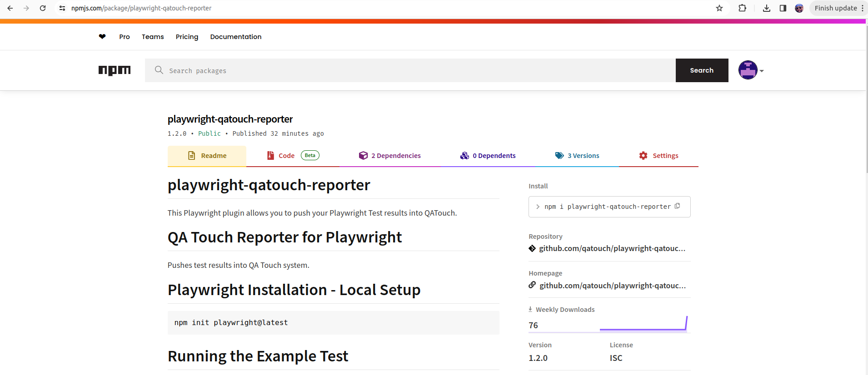Click the black Search button
The width and height of the screenshot is (868, 375).
coord(702,70)
